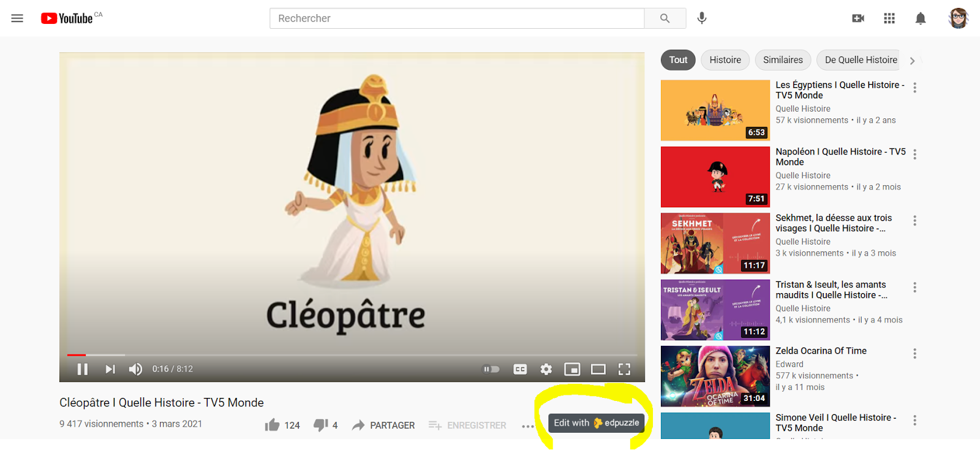This screenshot has width=980, height=450.
Task: Open options menu for Simone Veil video
Action: click(x=914, y=421)
